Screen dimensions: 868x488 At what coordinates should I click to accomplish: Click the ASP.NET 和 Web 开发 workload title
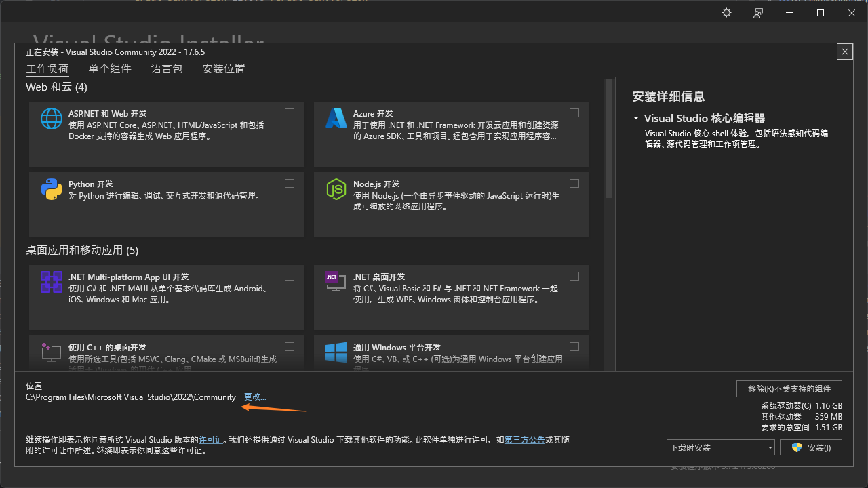click(108, 114)
